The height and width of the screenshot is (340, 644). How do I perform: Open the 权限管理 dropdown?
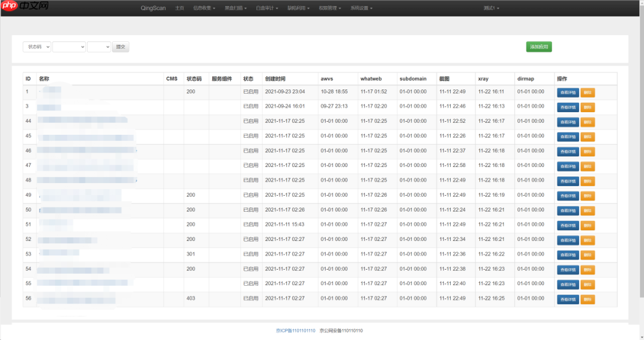(x=330, y=8)
